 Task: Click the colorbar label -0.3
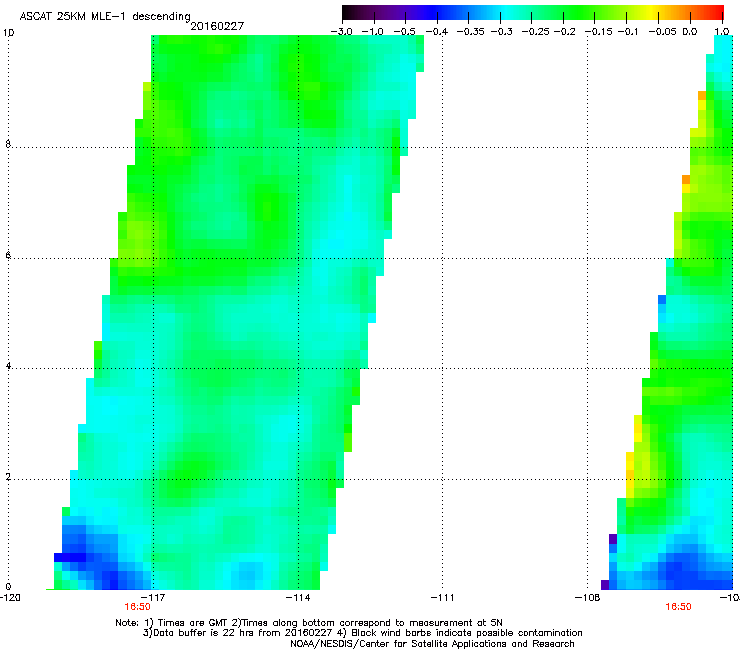coord(501,32)
